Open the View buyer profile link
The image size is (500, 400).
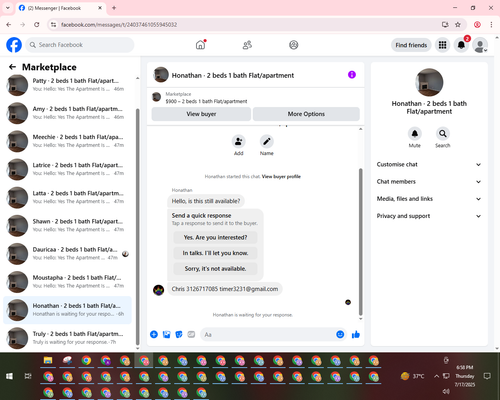click(x=281, y=177)
